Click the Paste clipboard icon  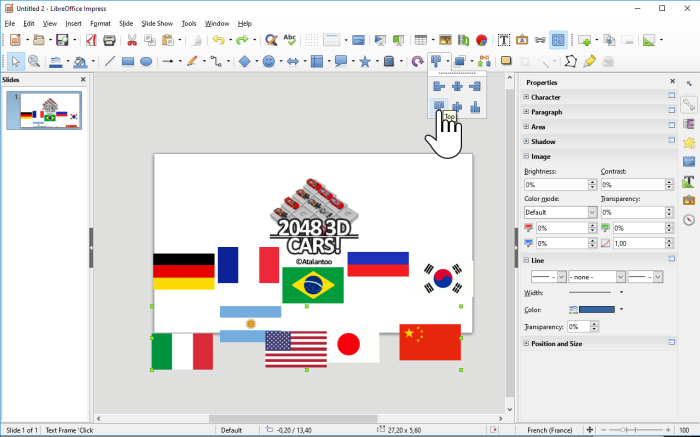(168, 40)
